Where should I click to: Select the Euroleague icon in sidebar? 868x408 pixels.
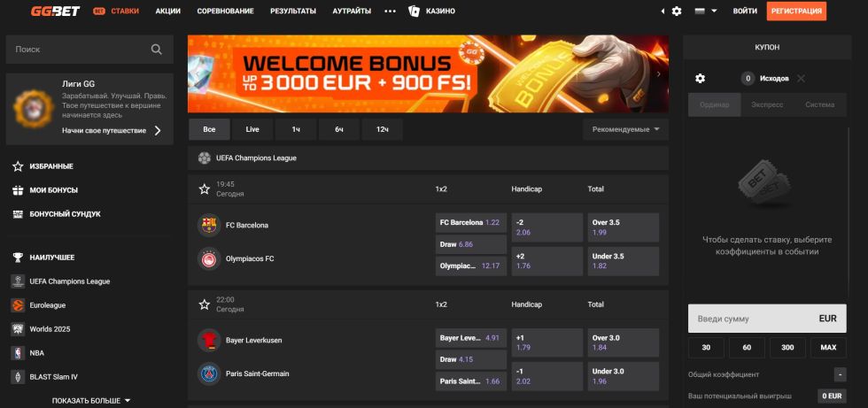pyautogui.click(x=18, y=305)
